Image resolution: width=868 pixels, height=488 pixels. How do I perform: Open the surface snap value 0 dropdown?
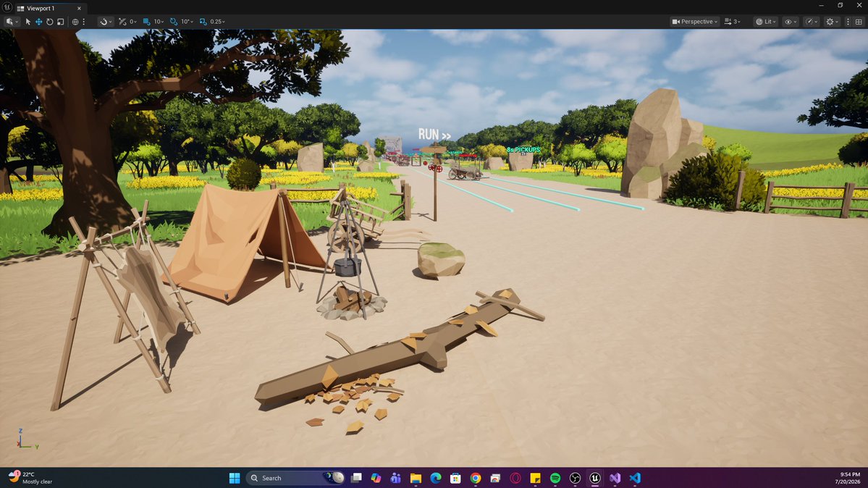(x=133, y=22)
